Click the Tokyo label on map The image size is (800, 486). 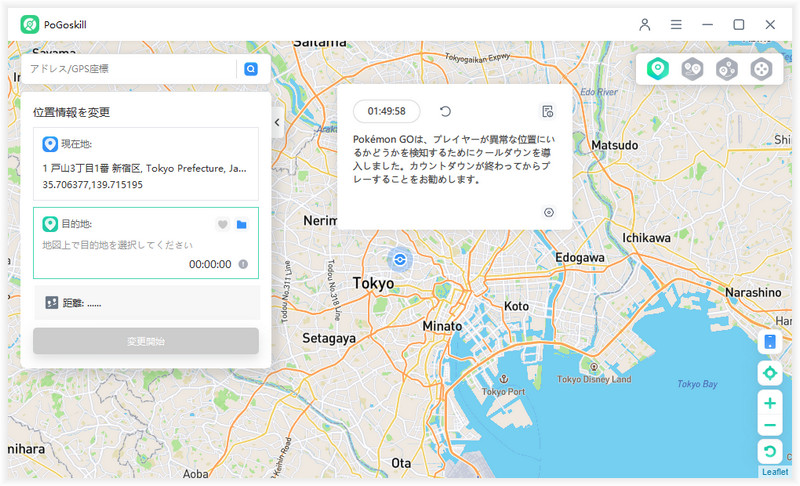click(x=373, y=284)
